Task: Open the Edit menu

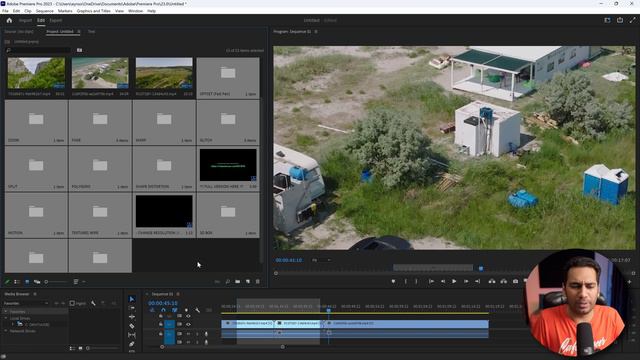Action: coord(16,11)
